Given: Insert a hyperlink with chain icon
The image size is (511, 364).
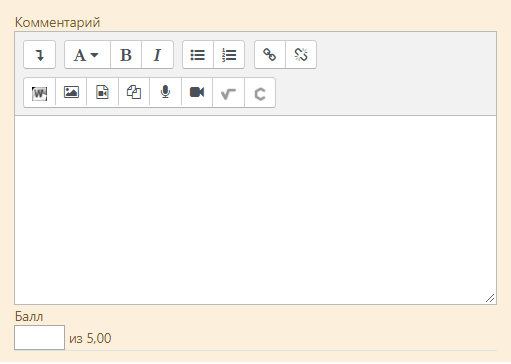Looking at the screenshot, I should (x=270, y=55).
